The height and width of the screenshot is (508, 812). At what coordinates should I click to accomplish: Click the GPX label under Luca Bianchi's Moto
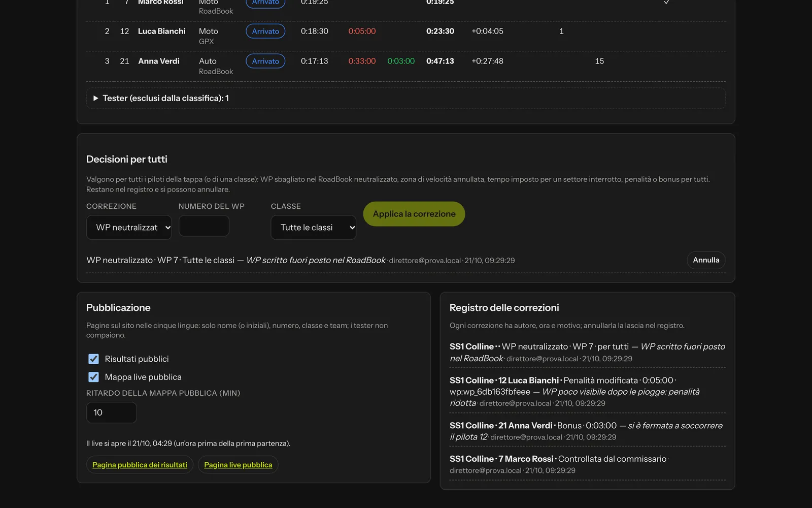pyautogui.click(x=206, y=41)
